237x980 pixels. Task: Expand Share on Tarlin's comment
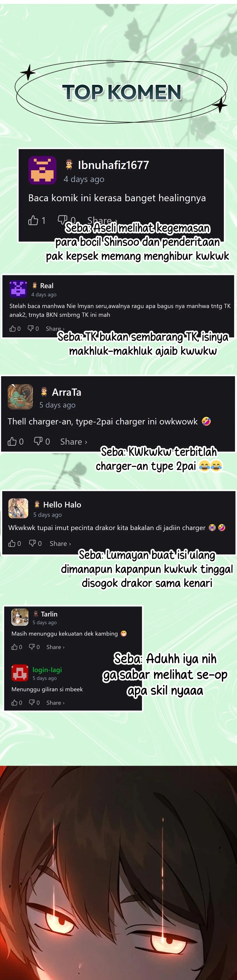55,647
